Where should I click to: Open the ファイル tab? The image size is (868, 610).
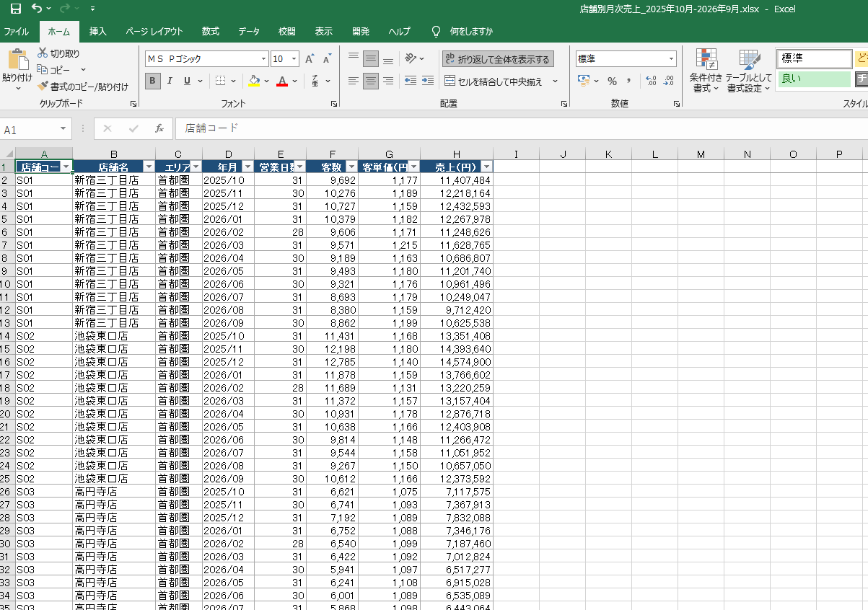16,32
